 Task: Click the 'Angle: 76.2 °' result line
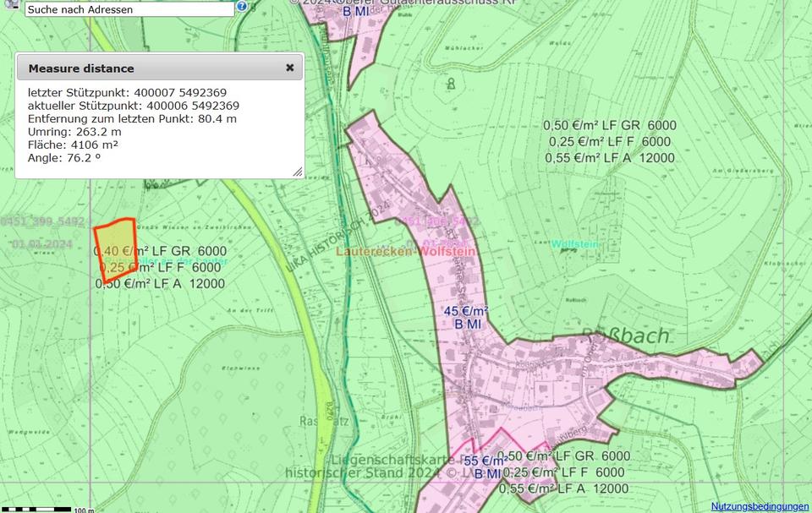coord(64,157)
